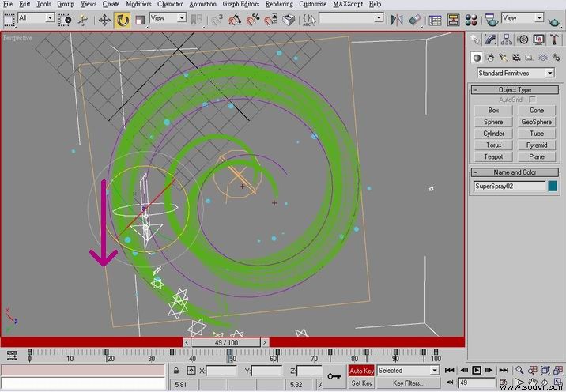566x392 pixels.
Task: Open the reference coordinate View dropdown
Action: (168, 17)
